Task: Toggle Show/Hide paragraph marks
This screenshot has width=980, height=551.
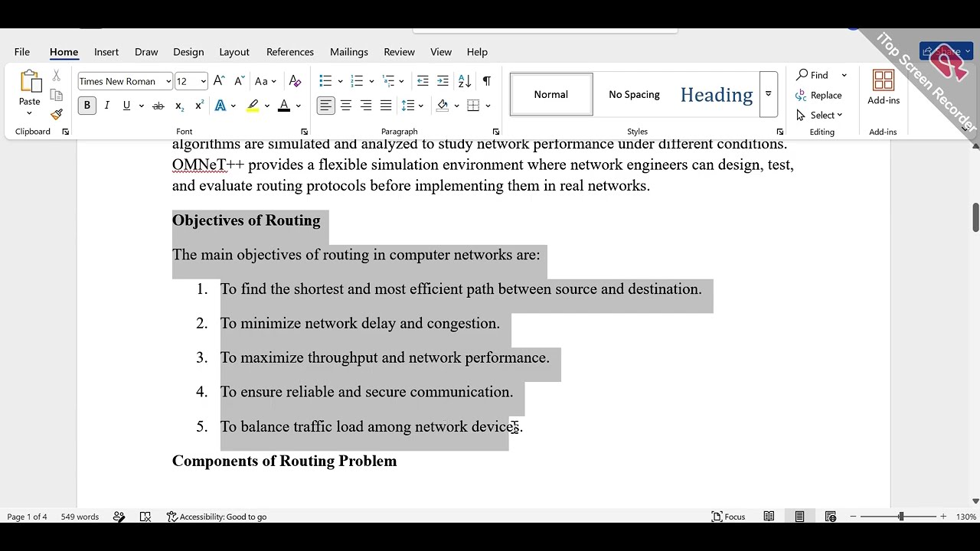Action: pos(487,81)
